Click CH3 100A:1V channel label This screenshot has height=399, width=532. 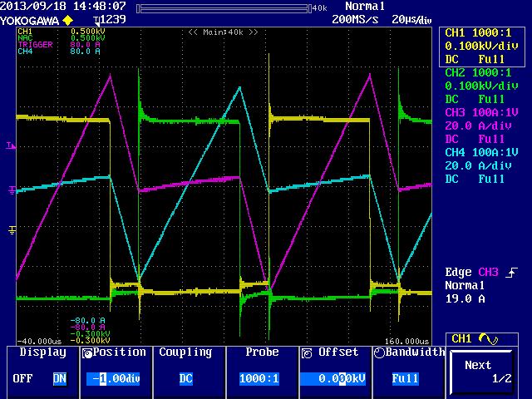click(481, 112)
